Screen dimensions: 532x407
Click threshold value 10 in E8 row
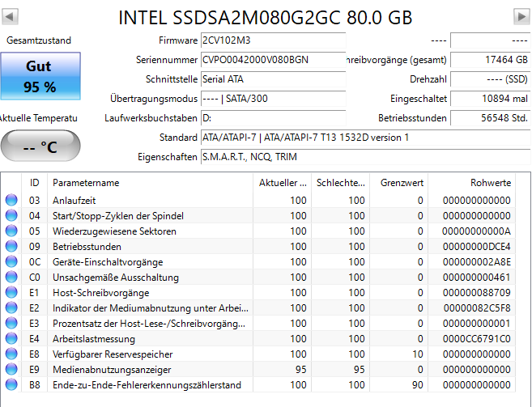point(418,354)
